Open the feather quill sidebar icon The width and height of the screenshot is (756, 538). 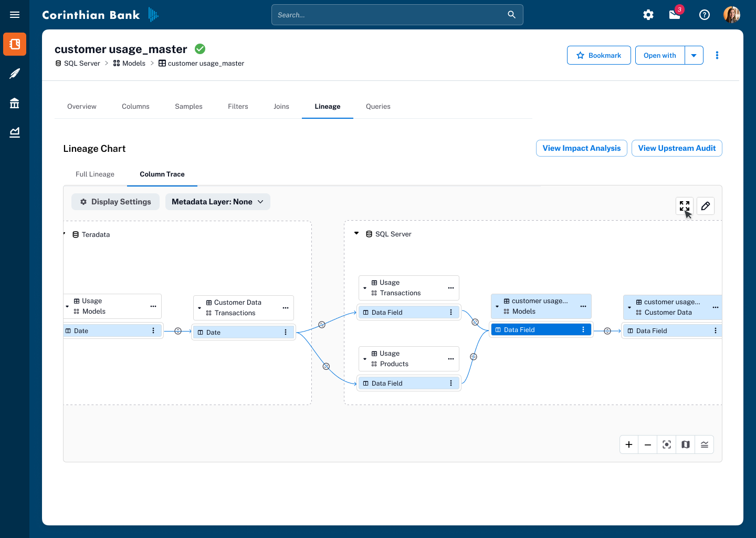[x=15, y=74]
